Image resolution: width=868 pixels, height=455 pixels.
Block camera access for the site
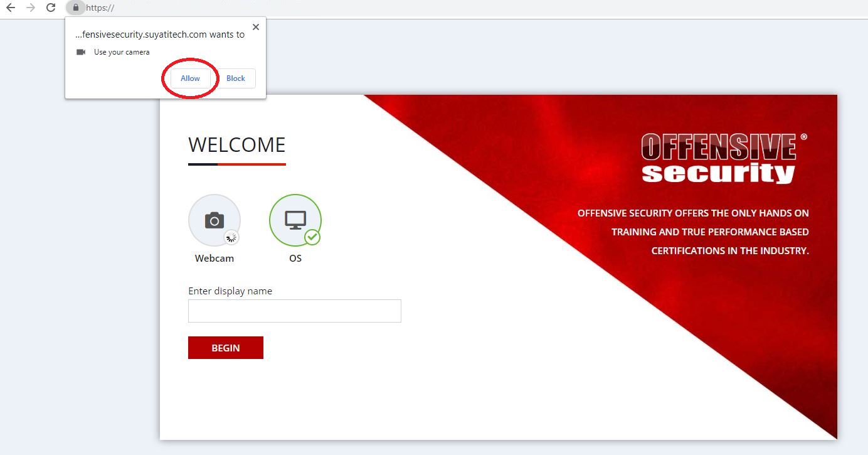tap(236, 78)
